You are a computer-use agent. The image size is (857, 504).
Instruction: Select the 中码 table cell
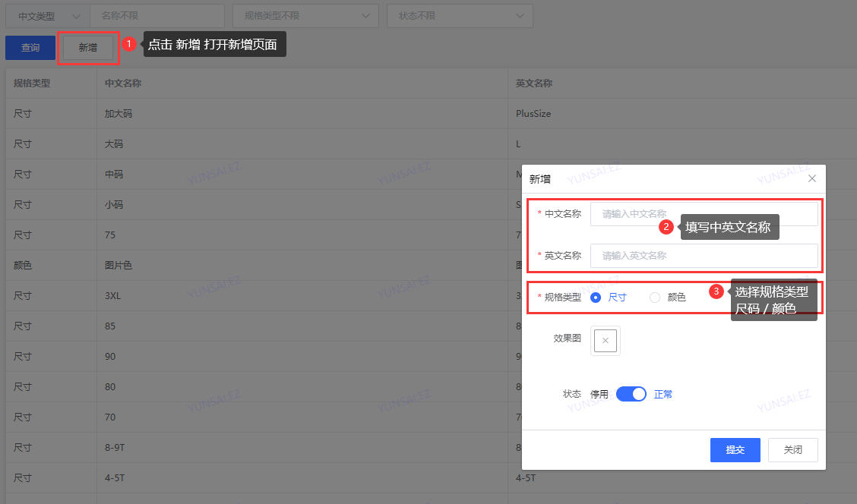[302, 174]
